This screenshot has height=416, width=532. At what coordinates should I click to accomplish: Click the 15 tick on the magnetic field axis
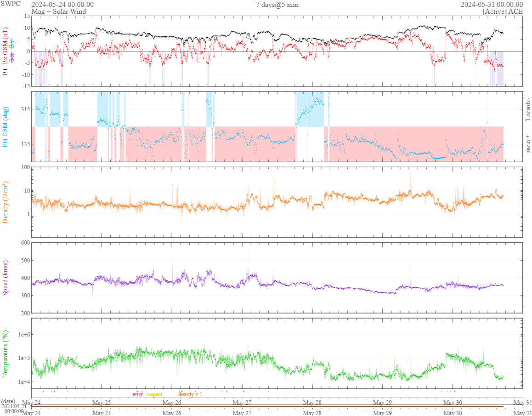pos(27,16)
